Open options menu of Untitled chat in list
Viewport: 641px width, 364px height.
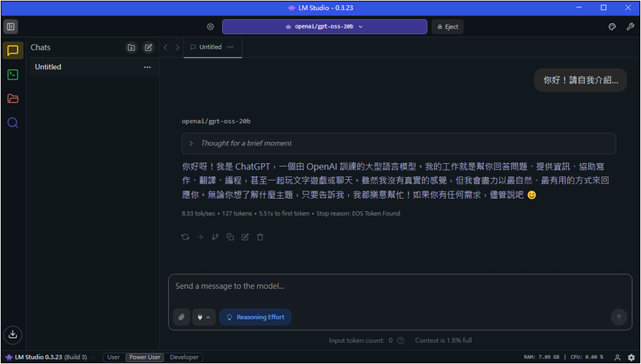pyautogui.click(x=147, y=67)
